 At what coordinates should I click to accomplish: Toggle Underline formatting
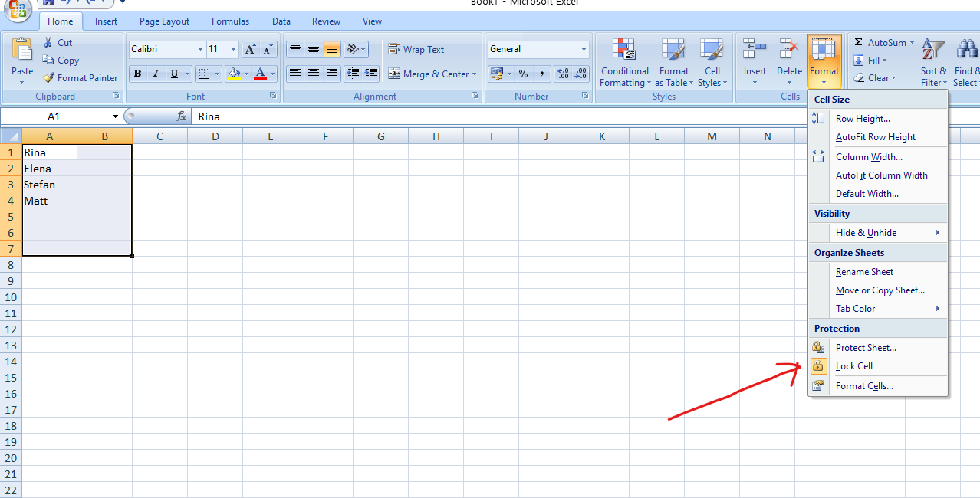[175, 74]
